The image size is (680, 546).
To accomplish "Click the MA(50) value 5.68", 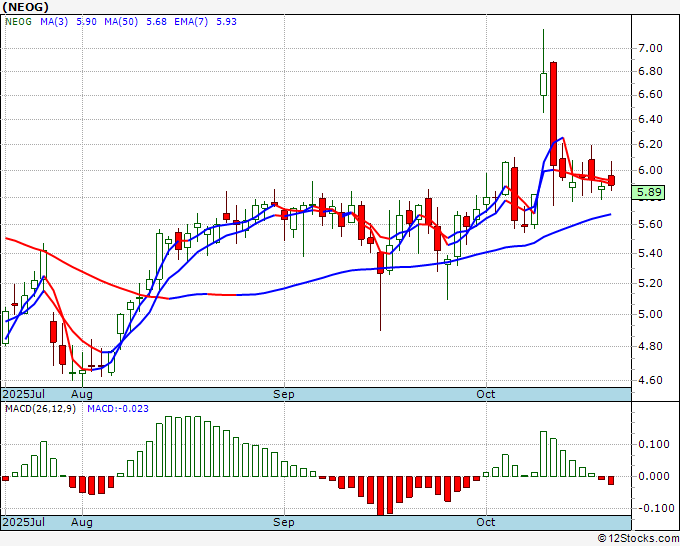I will tap(157, 22).
